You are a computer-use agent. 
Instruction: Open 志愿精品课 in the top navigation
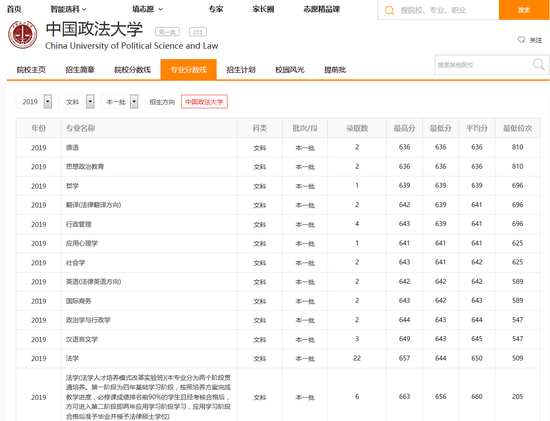[x=322, y=9]
